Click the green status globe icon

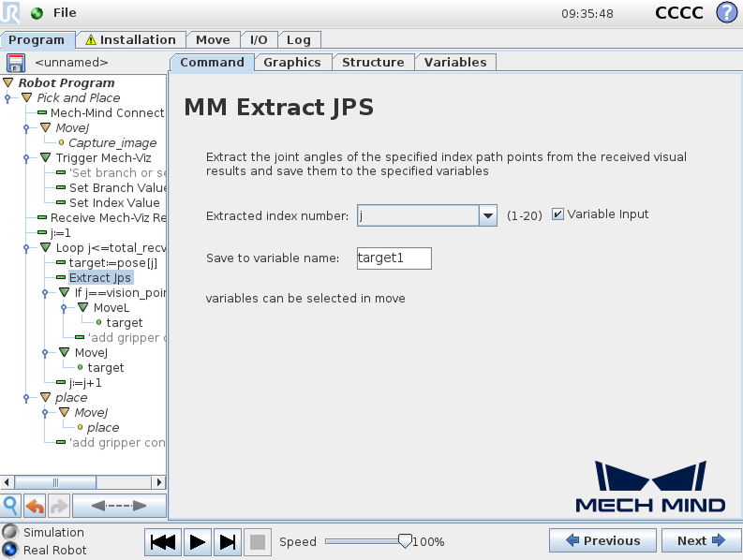[37, 13]
